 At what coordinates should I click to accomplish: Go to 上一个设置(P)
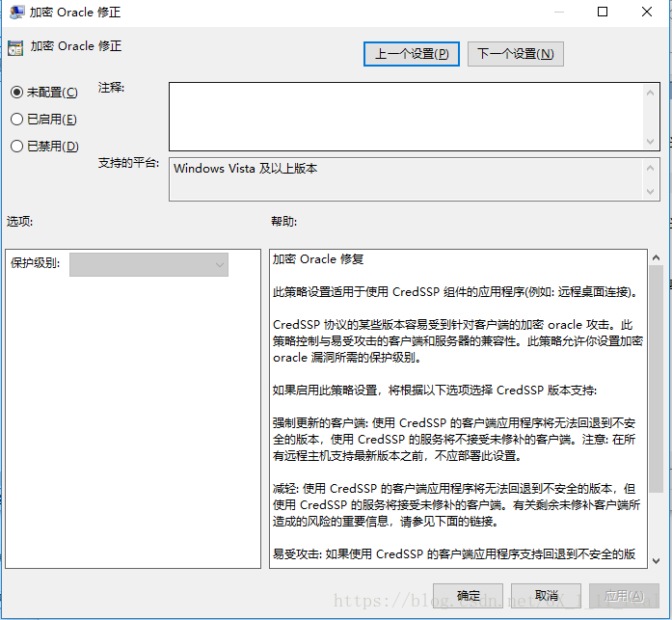tap(412, 54)
